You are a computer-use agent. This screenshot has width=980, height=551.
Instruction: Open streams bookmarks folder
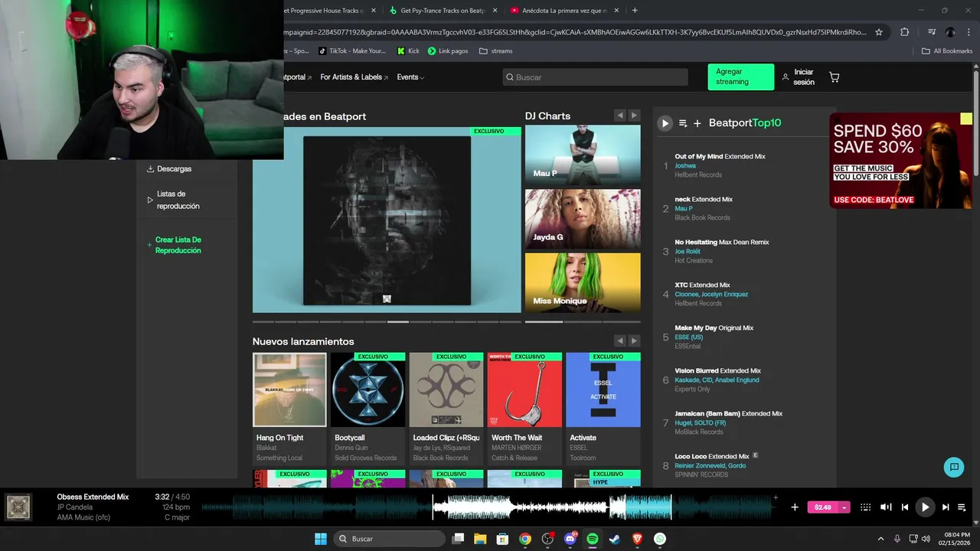point(496,51)
